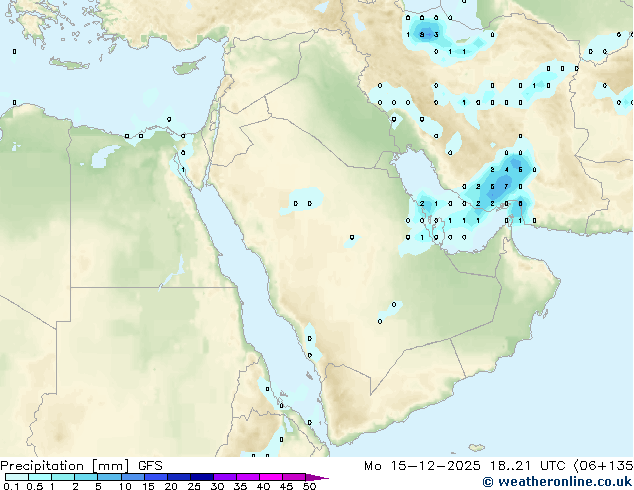Open the weatheronline.co.uk copyright link
This screenshot has width=634, height=490.
(557, 482)
